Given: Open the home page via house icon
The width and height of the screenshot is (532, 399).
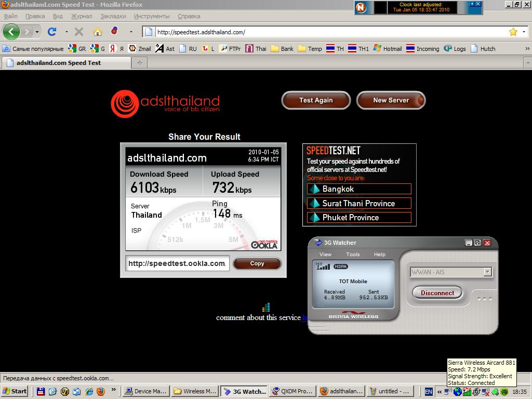Looking at the screenshot, I should (x=98, y=32).
